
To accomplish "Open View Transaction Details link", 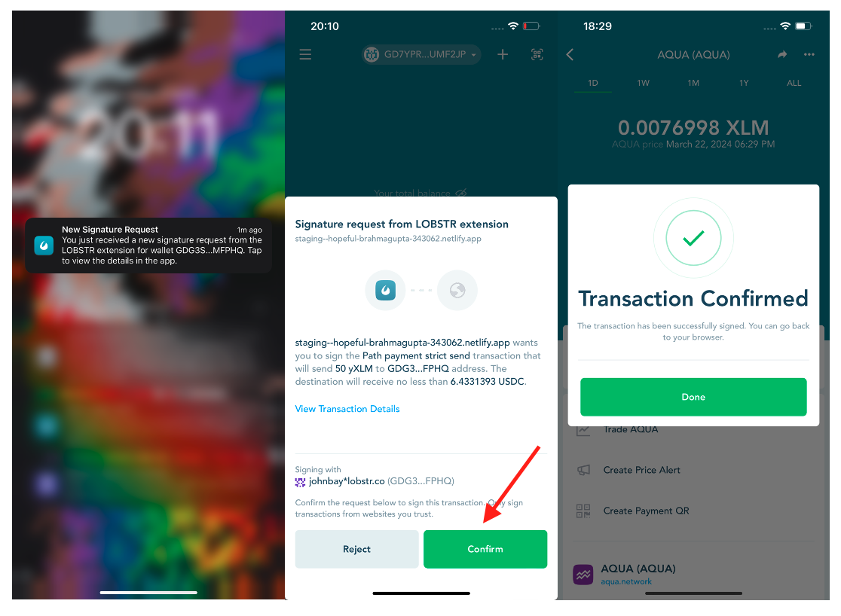I will pos(347,409).
